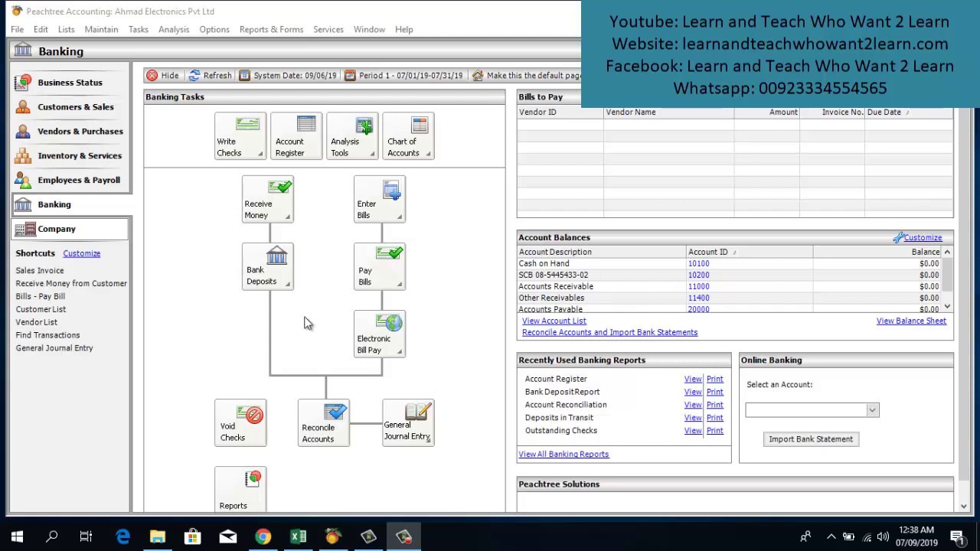Click the Import Bank Statement button
The height and width of the screenshot is (551, 980).
[811, 439]
